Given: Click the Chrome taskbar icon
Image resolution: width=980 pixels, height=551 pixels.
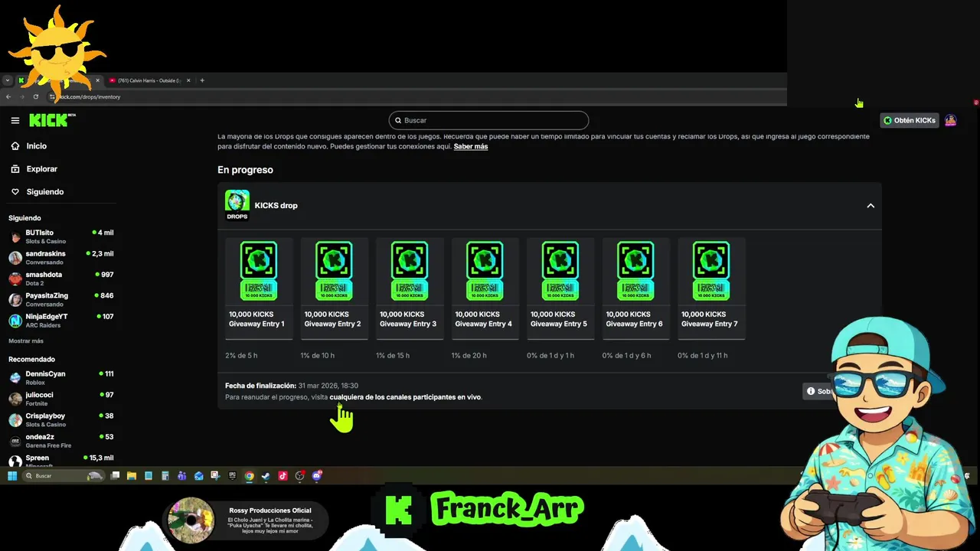Looking at the screenshot, I should click(x=250, y=476).
